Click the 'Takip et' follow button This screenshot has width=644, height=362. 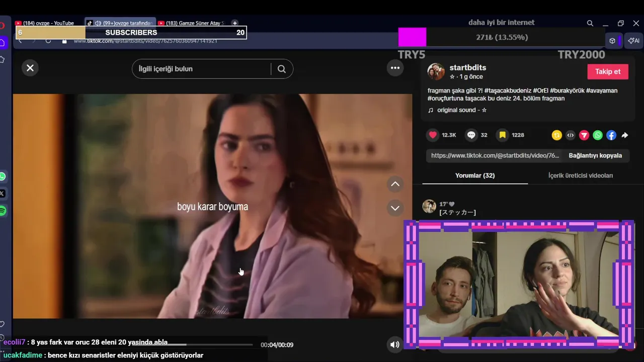pyautogui.click(x=608, y=71)
